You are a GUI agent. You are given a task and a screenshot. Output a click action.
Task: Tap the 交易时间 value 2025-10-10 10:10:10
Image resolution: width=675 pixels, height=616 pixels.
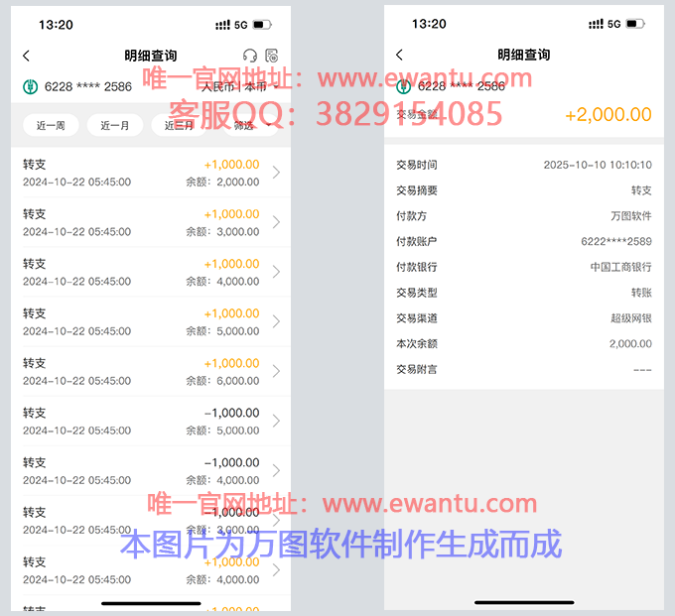pyautogui.click(x=598, y=165)
